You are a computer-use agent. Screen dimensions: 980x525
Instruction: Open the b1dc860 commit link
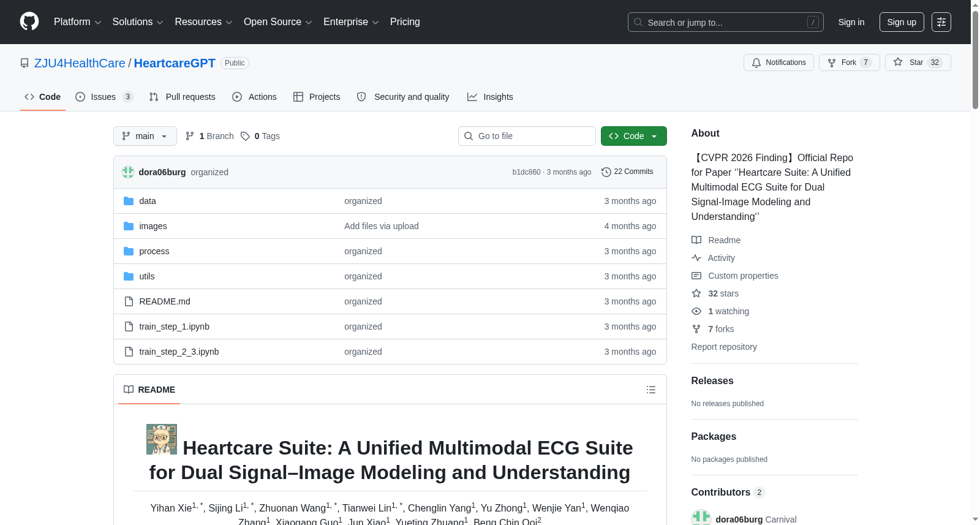(x=526, y=172)
